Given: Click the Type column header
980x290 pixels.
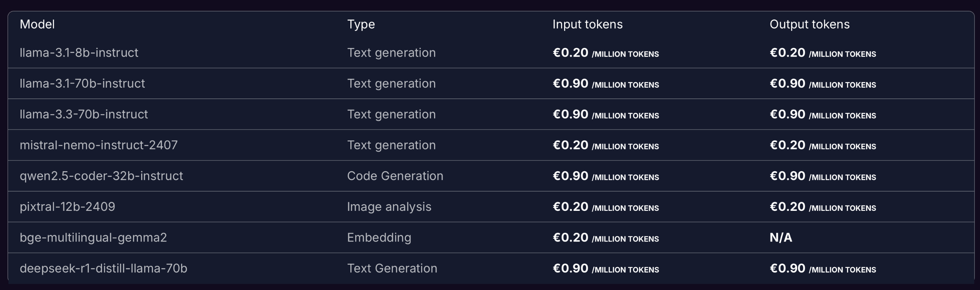Looking at the screenshot, I should coord(361,24).
